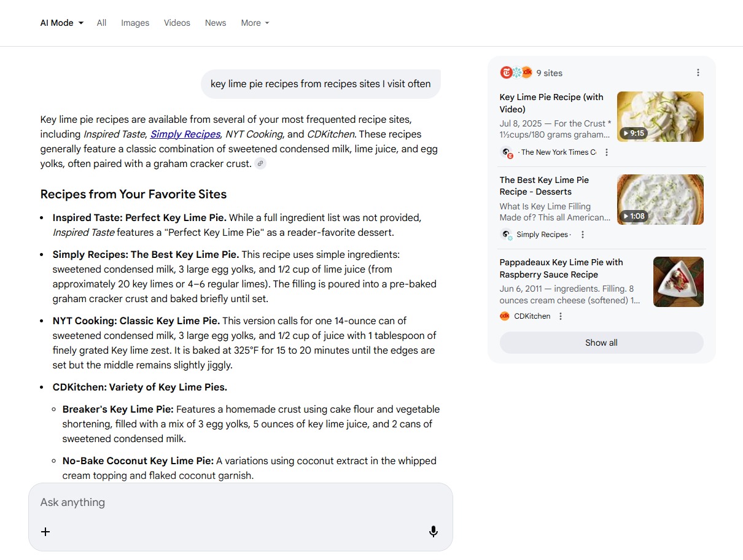Click the link icon after the summary paragraph
This screenshot has width=743, height=560.
click(260, 163)
